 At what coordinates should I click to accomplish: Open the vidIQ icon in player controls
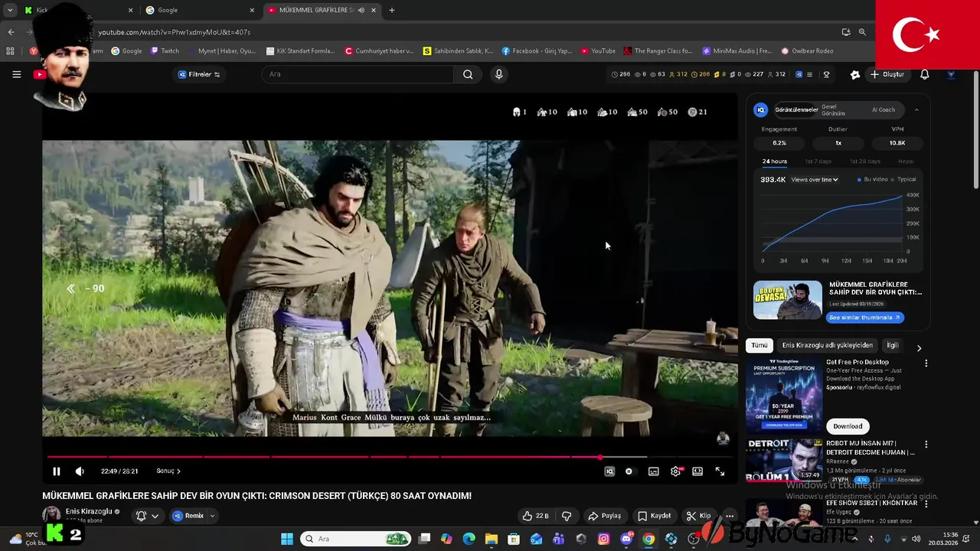(609, 471)
